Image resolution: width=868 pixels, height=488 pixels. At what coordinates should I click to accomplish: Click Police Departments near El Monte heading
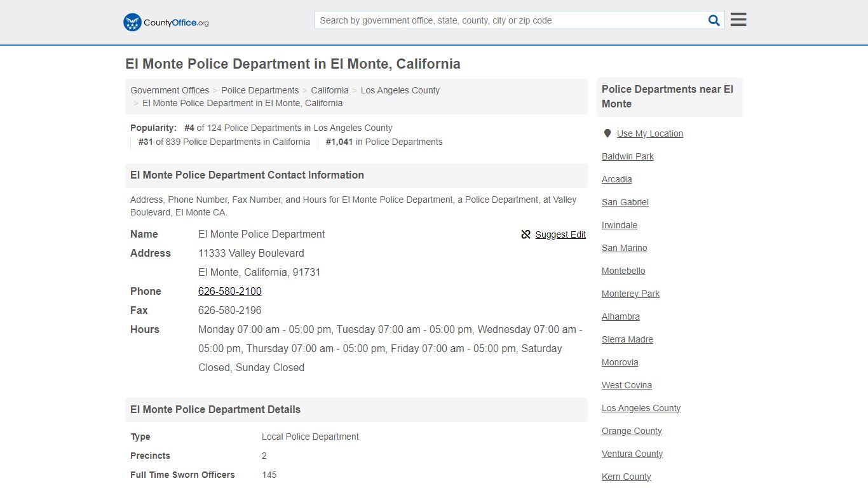(668, 97)
